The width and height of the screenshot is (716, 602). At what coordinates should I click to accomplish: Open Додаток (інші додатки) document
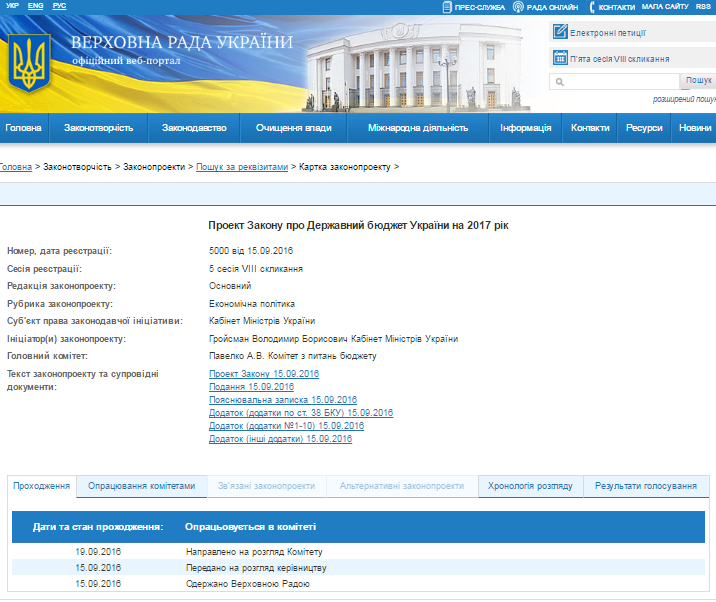pos(280,439)
